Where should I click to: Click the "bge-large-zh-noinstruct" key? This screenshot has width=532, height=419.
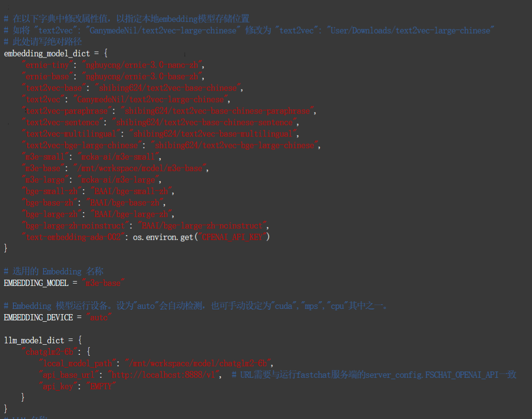(75, 226)
